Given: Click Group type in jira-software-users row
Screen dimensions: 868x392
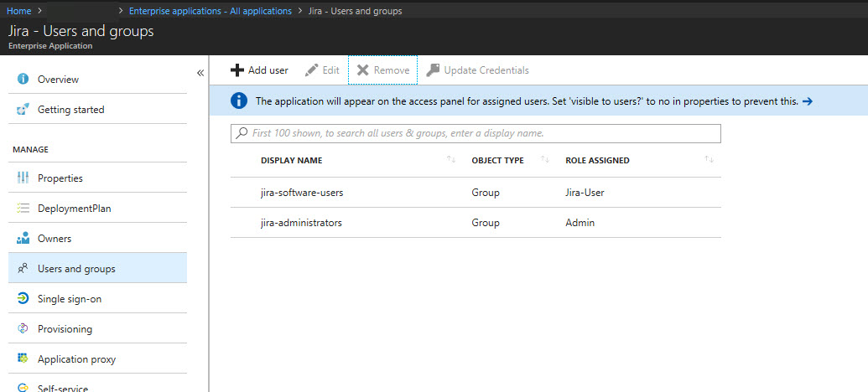Looking at the screenshot, I should tap(486, 193).
